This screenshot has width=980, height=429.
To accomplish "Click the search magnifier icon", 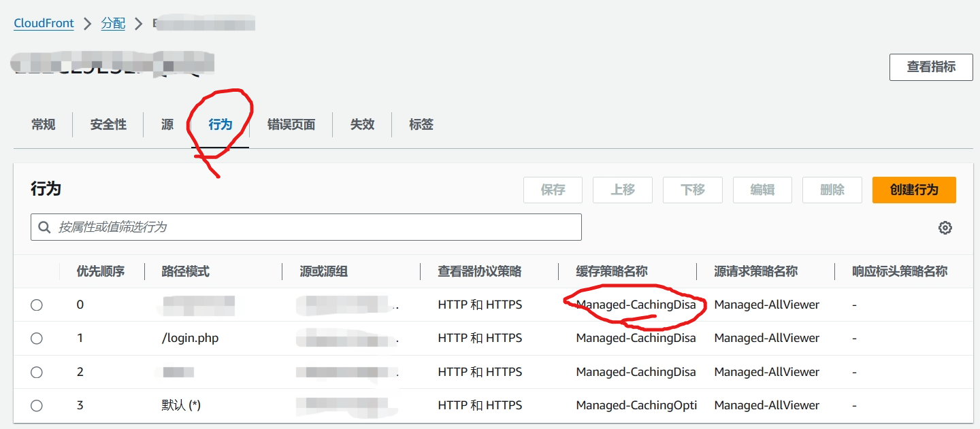I will click(x=44, y=227).
